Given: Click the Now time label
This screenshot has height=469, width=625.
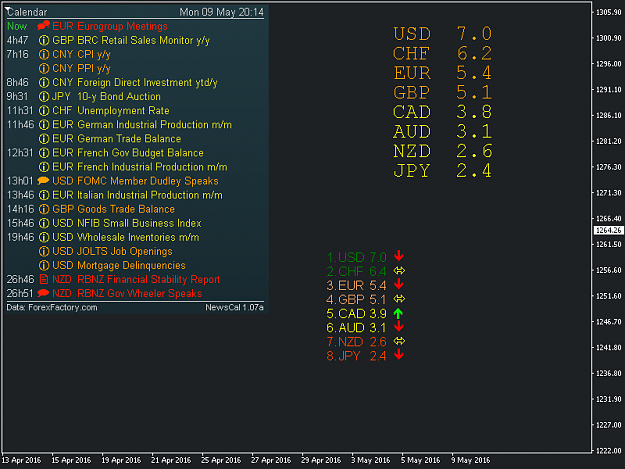Looking at the screenshot, I should coord(17,26).
